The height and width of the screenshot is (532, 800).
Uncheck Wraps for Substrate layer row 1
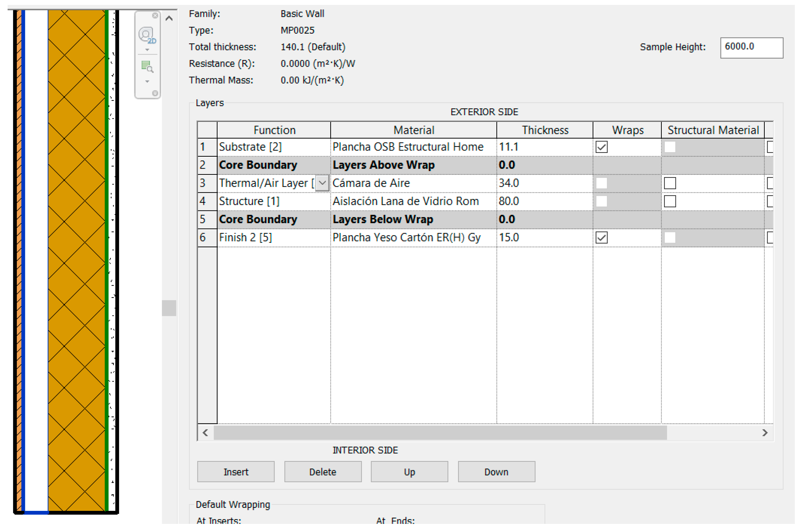click(x=601, y=147)
